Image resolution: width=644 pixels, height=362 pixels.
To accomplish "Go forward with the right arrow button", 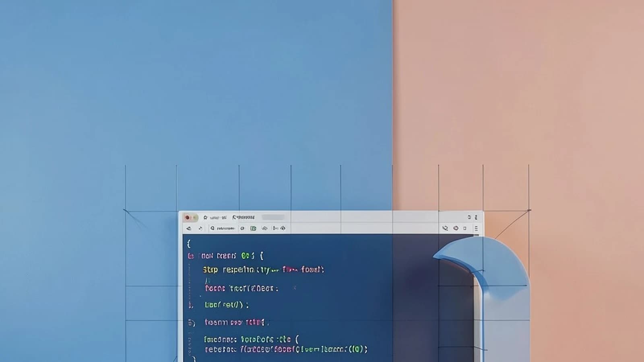I will (x=200, y=228).
